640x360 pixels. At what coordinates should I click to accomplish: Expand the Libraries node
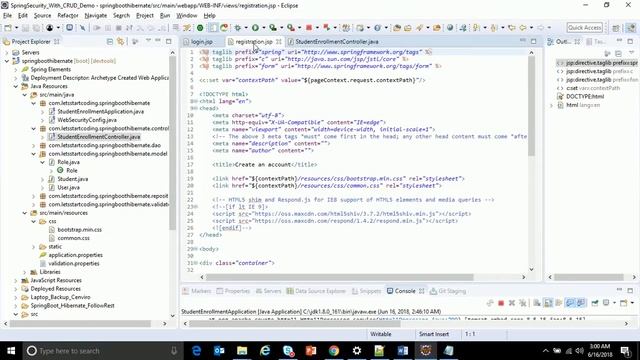coord(24,272)
